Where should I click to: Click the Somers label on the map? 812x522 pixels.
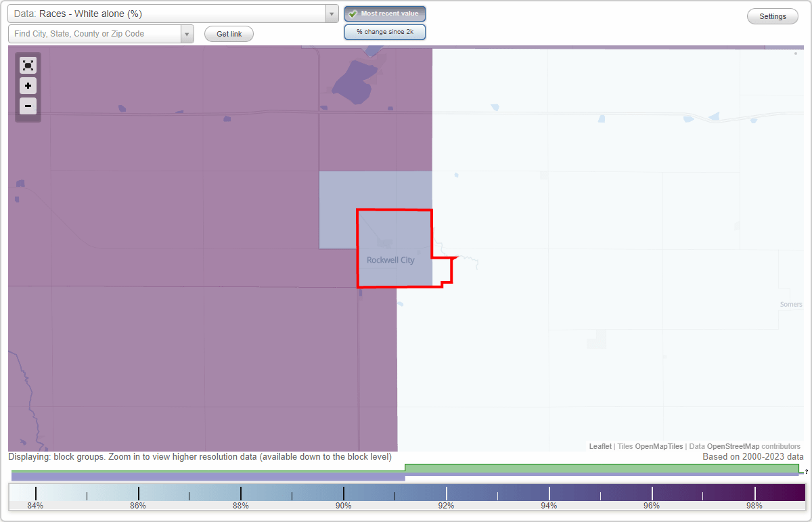790,304
